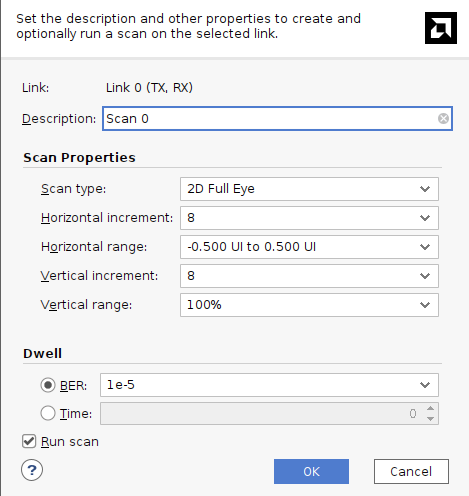Increase Time value with up arrow
Viewport: 469px width, 496px height.
430,408
